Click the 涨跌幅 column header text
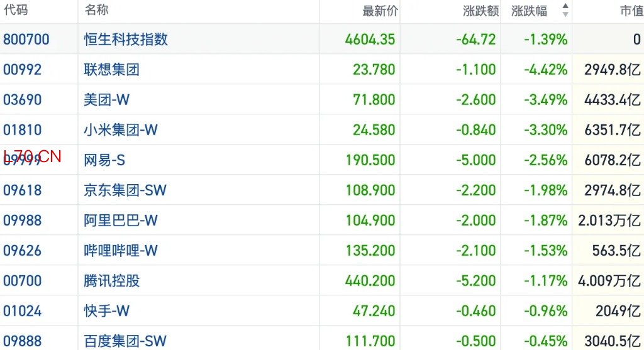Screen dimensions: 644x350 click(x=530, y=11)
